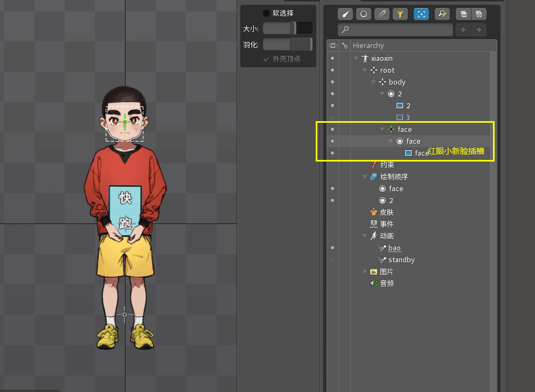Collapse all tree nodes with the minus icon
The height and width of the screenshot is (392, 535).
[x=462, y=14]
